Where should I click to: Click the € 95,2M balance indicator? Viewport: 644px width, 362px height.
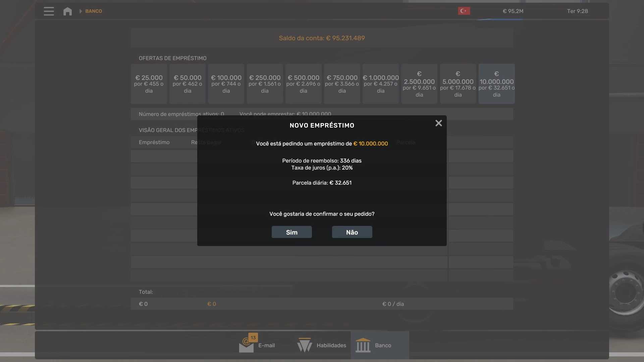coord(513,11)
